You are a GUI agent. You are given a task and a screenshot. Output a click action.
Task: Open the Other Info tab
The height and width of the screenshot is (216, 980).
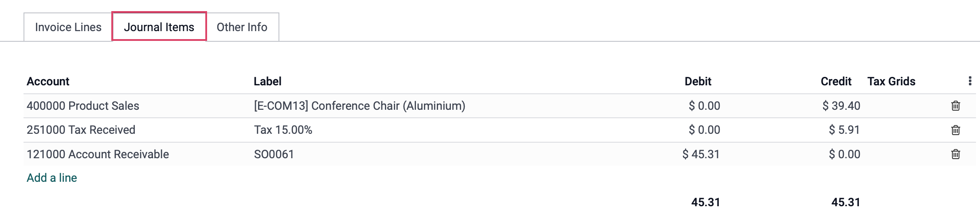pos(242,27)
